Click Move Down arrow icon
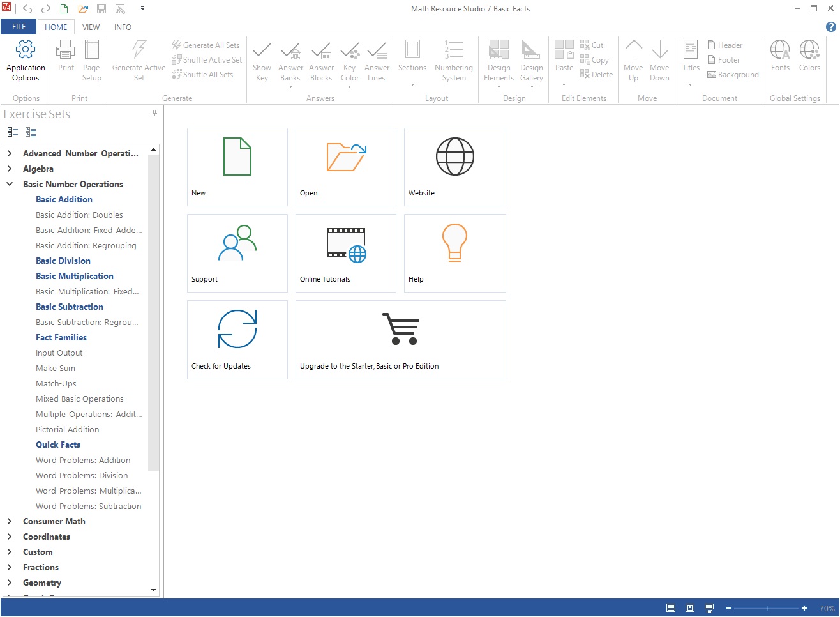This screenshot has width=840, height=617. 660,49
